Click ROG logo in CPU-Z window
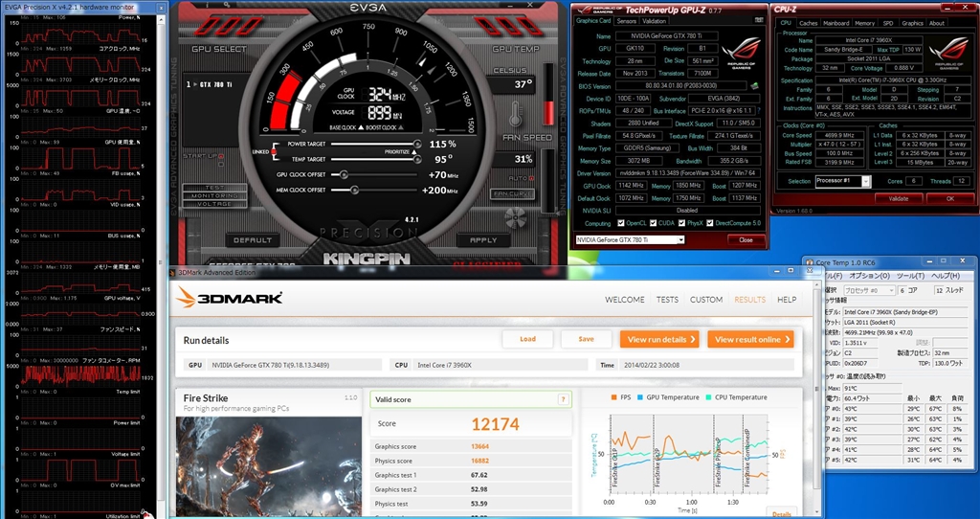This screenshot has width=980, height=519. point(948,53)
